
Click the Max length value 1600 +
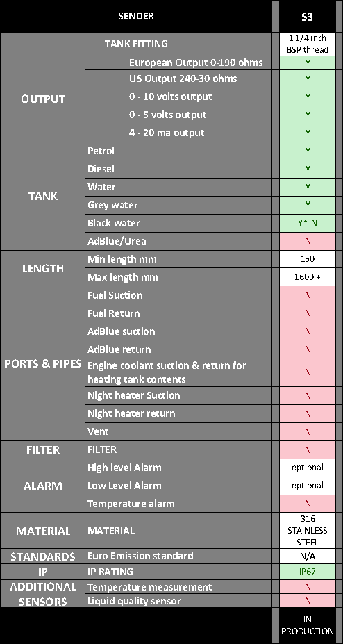(308, 277)
